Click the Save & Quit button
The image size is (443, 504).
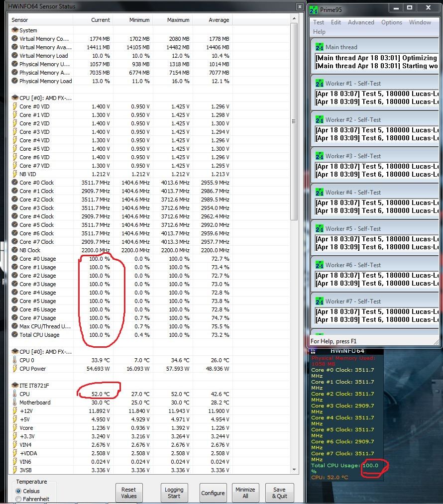point(279,493)
